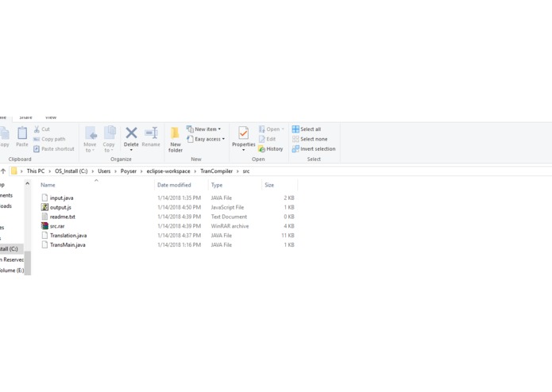Choose Copy path in Clipboard group
This screenshot has height=392, width=552.
point(49,139)
